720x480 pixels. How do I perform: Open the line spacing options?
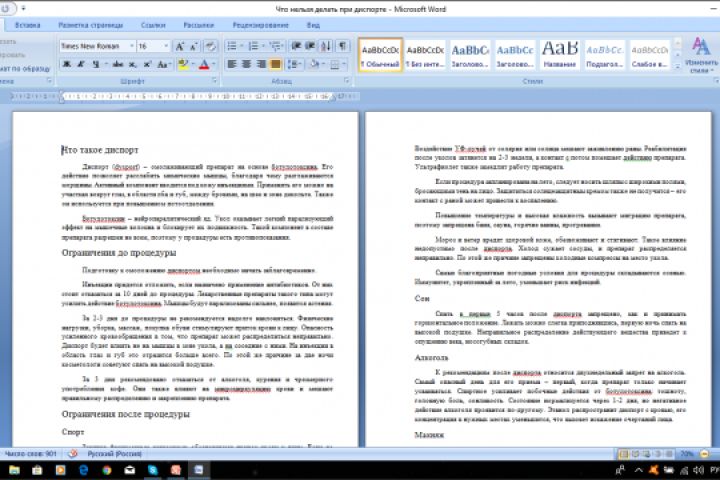coord(293,65)
